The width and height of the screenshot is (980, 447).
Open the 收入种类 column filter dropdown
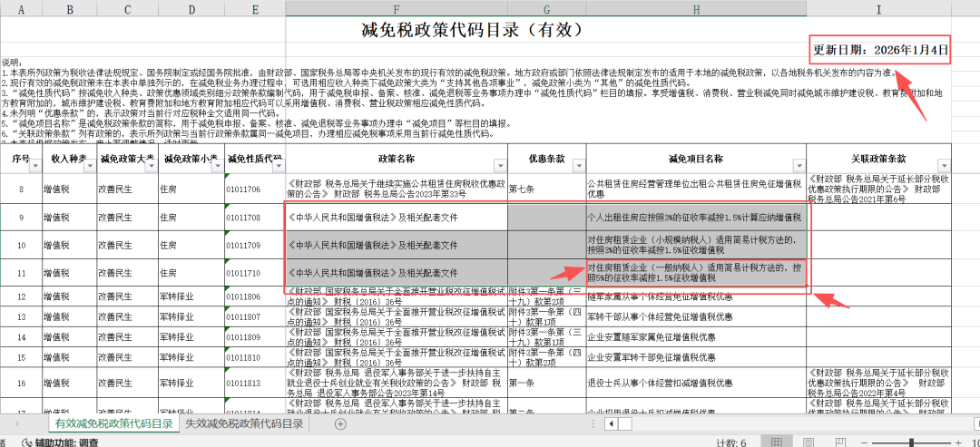pos(89,165)
